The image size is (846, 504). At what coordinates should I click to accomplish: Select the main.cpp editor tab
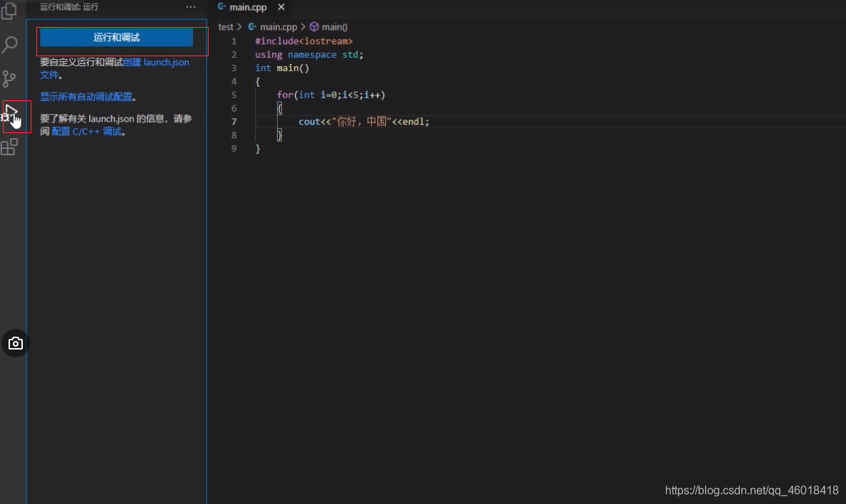248,7
